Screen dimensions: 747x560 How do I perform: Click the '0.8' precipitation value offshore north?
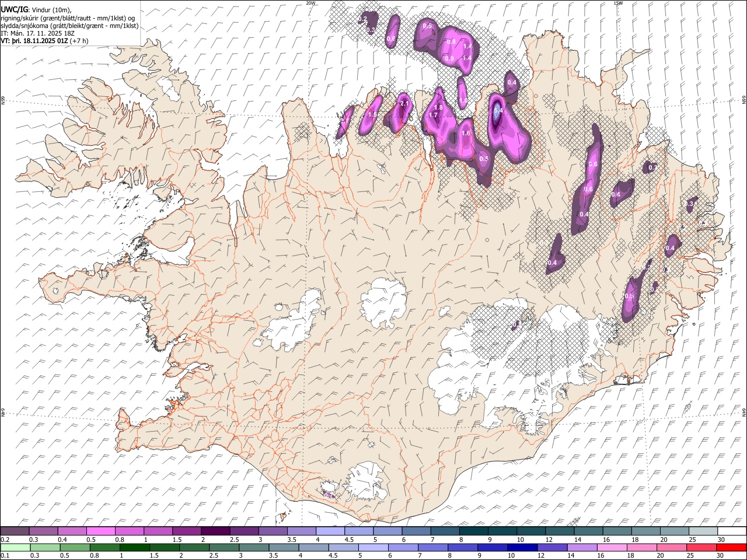(451, 42)
